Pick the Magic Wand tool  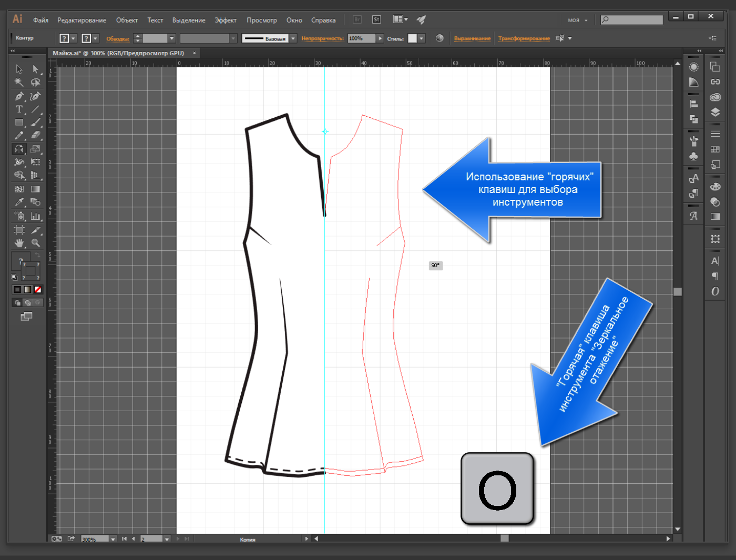tap(19, 82)
